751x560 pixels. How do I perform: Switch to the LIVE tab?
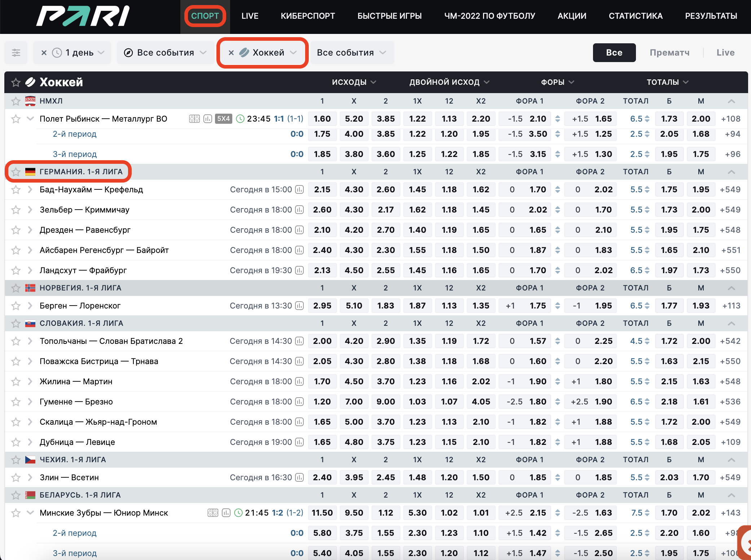(250, 16)
